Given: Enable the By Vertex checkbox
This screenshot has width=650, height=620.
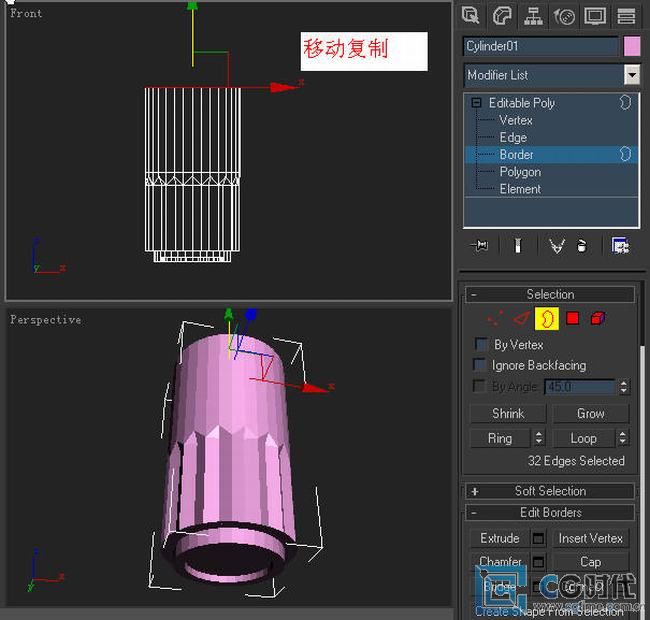Looking at the screenshot, I should click(x=481, y=344).
